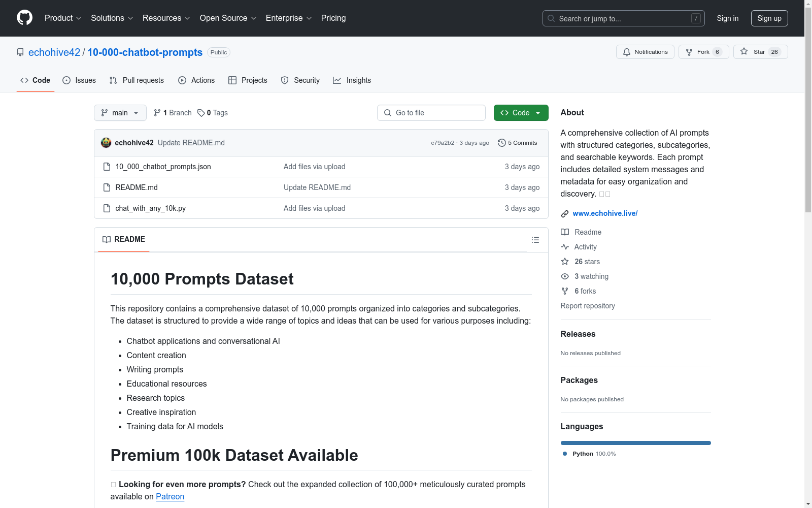Viewport: 812px width, 508px height.
Task: Select the README tab in file viewer
Action: pos(124,239)
